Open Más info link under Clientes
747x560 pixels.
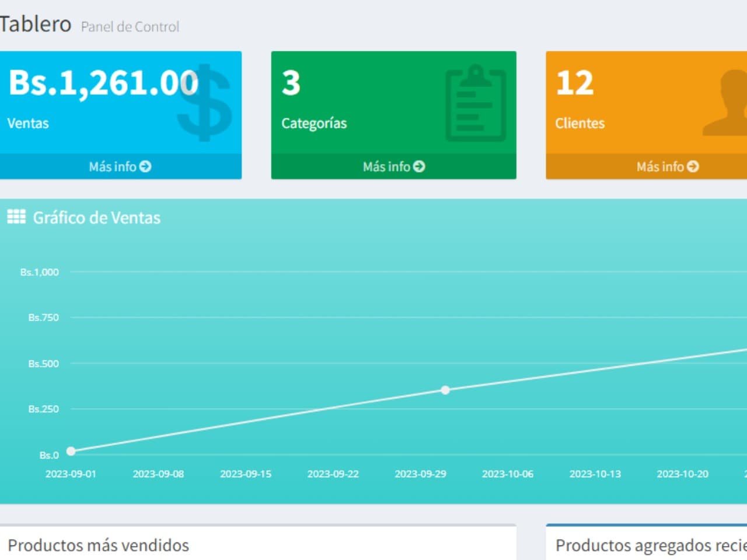point(668,166)
